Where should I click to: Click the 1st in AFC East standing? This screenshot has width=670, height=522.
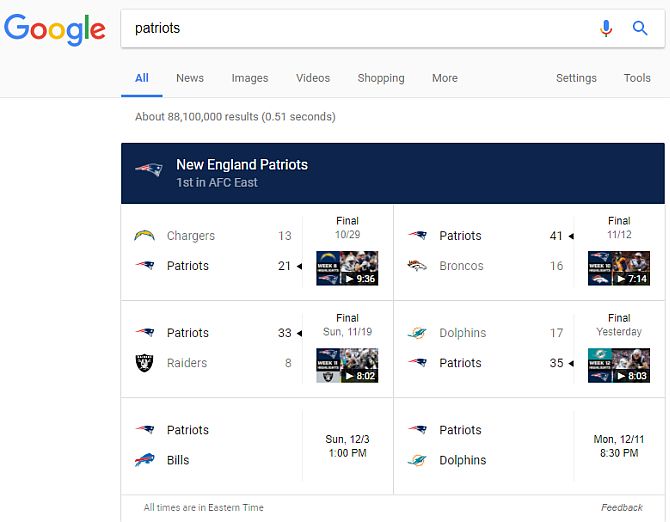[x=217, y=182]
